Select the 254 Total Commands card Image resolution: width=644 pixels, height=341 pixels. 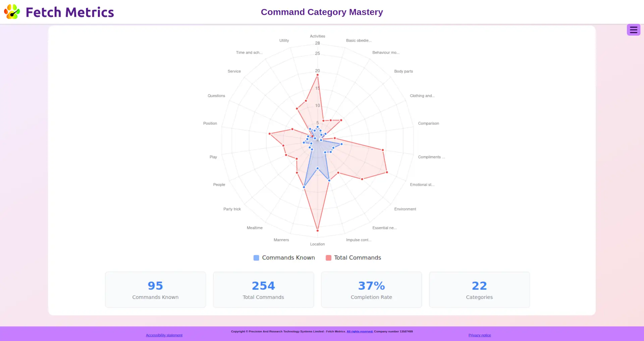[263, 290]
